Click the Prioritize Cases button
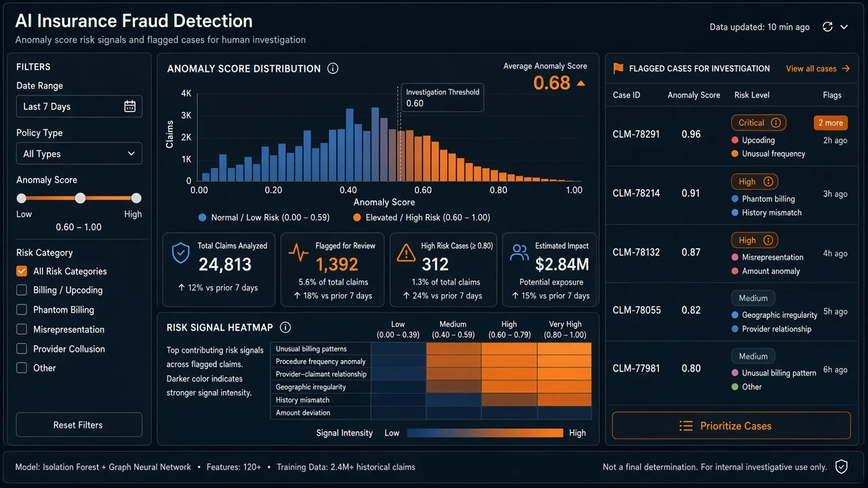Image resolution: width=868 pixels, height=488 pixels. point(731,426)
